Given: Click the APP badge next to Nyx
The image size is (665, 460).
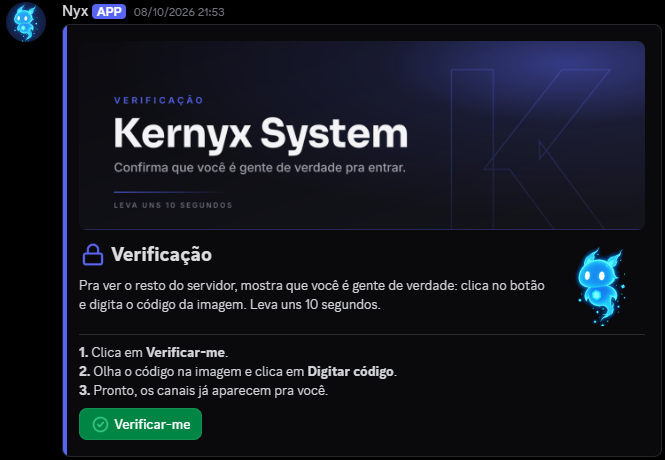Looking at the screenshot, I should click(x=109, y=12).
